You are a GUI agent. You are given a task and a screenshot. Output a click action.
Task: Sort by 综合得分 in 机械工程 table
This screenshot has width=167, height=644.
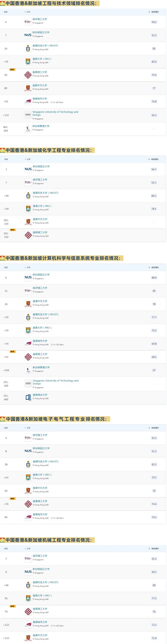154,548
